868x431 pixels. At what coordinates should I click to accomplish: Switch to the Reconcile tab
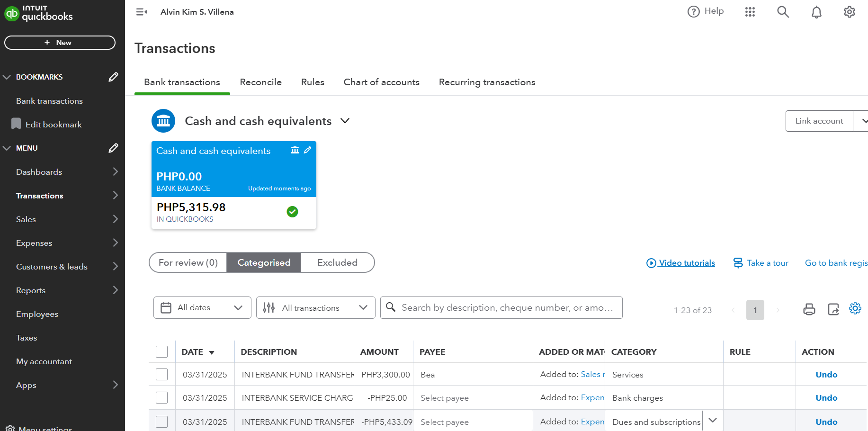click(260, 82)
